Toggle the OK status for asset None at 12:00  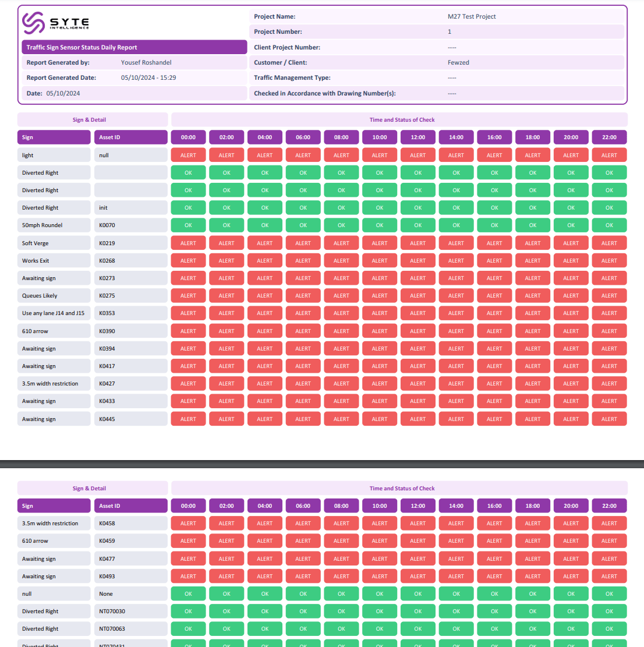point(417,593)
